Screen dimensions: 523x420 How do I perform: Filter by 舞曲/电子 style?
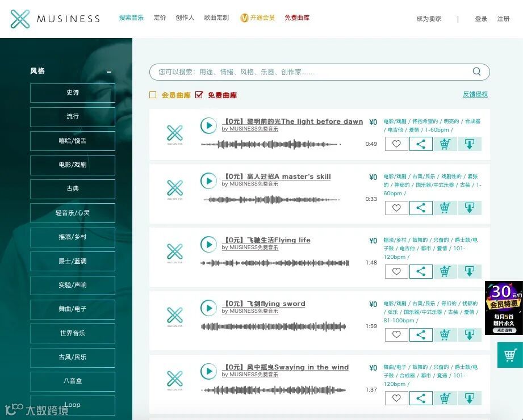pos(73,309)
